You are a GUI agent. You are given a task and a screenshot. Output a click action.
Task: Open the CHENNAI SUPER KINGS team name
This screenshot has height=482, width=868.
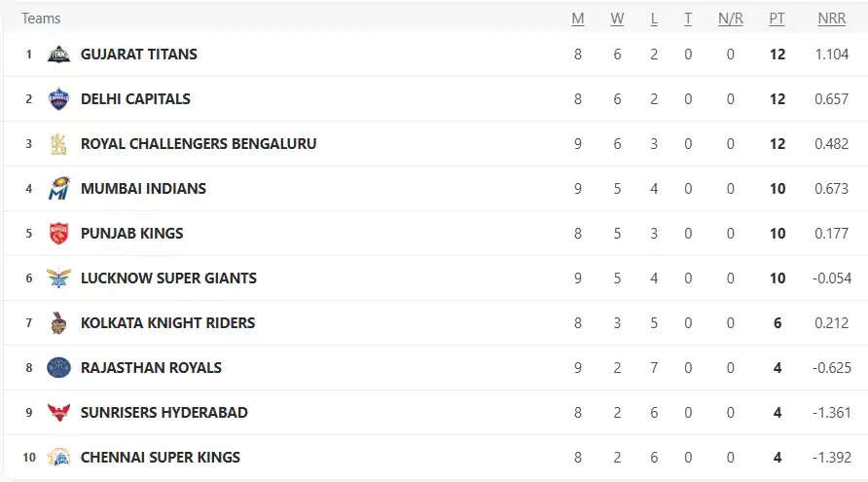pos(161,457)
